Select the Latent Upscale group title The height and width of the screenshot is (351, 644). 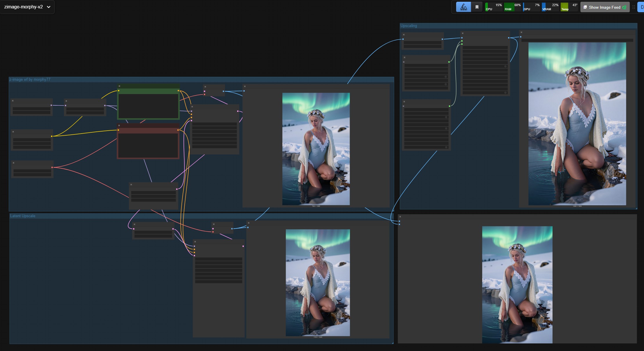coord(23,216)
